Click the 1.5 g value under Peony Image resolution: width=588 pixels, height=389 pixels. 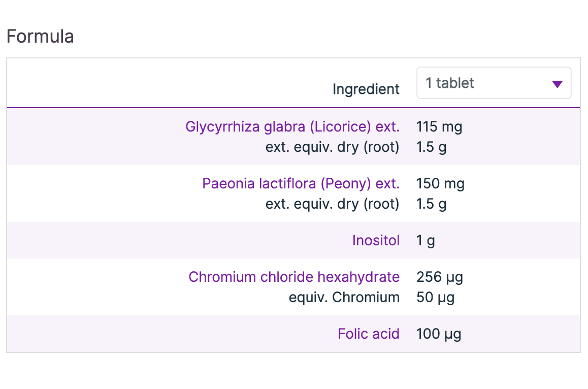coord(431,204)
